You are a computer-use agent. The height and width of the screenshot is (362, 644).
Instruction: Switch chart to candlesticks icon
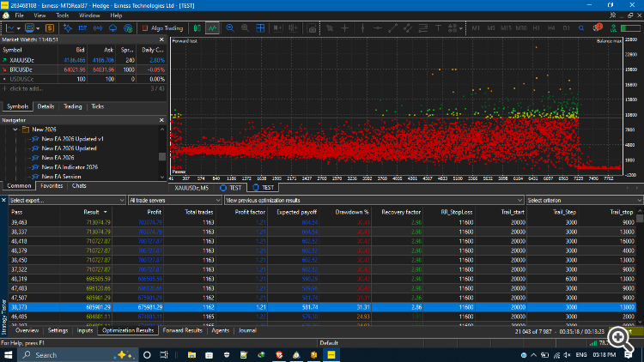coord(197,28)
